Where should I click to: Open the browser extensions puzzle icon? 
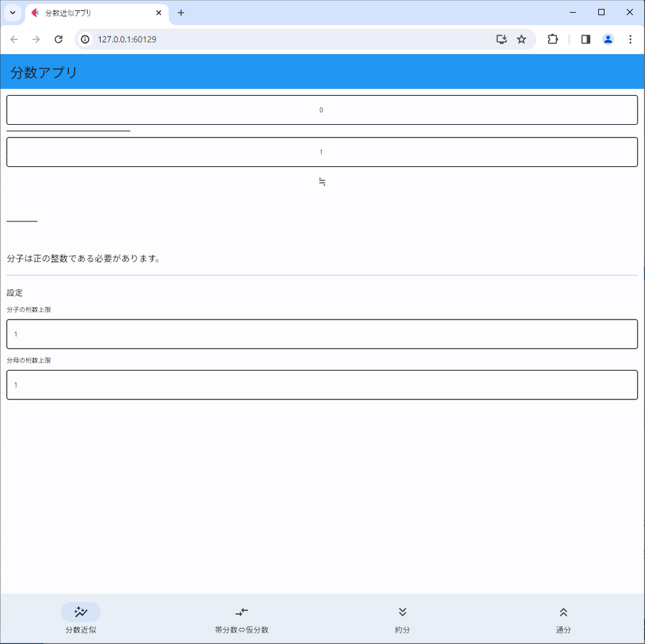click(552, 39)
